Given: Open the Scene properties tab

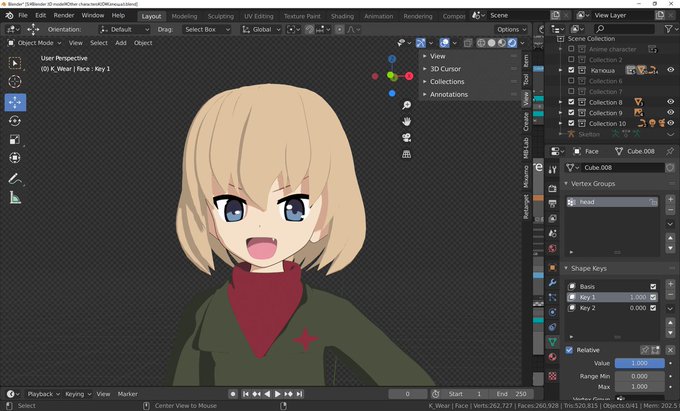Looking at the screenshot, I should (552, 233).
